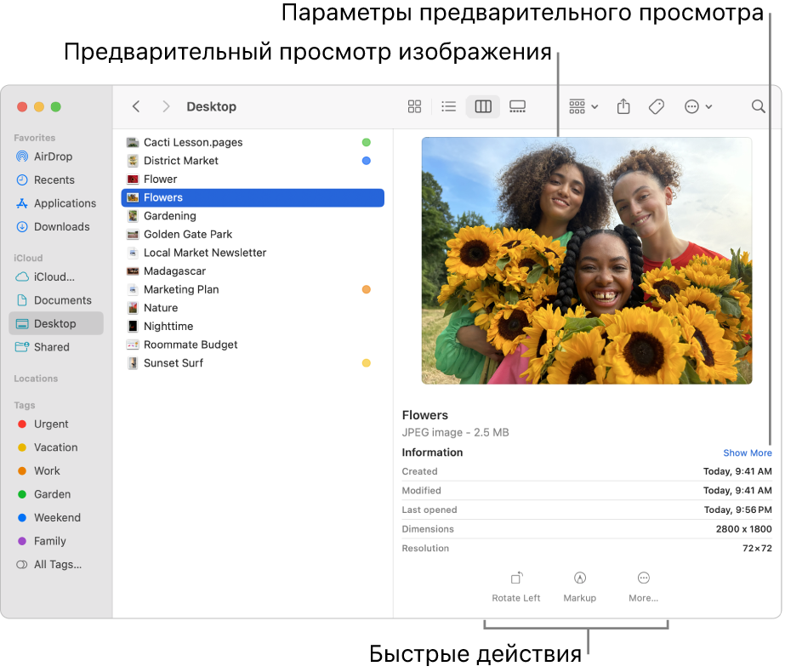The width and height of the screenshot is (785, 672).
Task: Open Recents in sidebar
Action: (56, 179)
